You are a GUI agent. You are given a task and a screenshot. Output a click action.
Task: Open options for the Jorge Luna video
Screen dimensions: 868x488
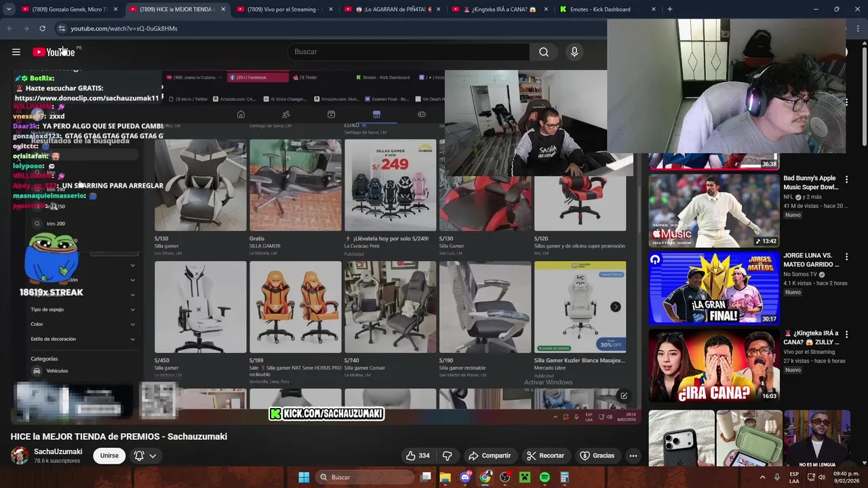pyautogui.click(x=846, y=257)
